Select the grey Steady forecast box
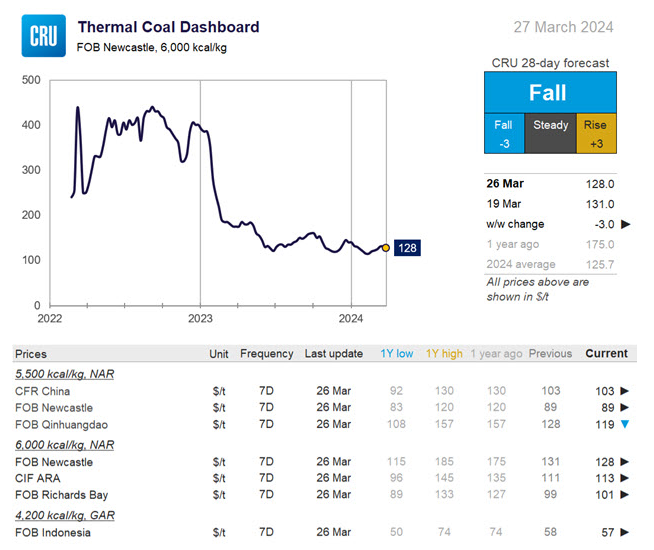 [550, 134]
